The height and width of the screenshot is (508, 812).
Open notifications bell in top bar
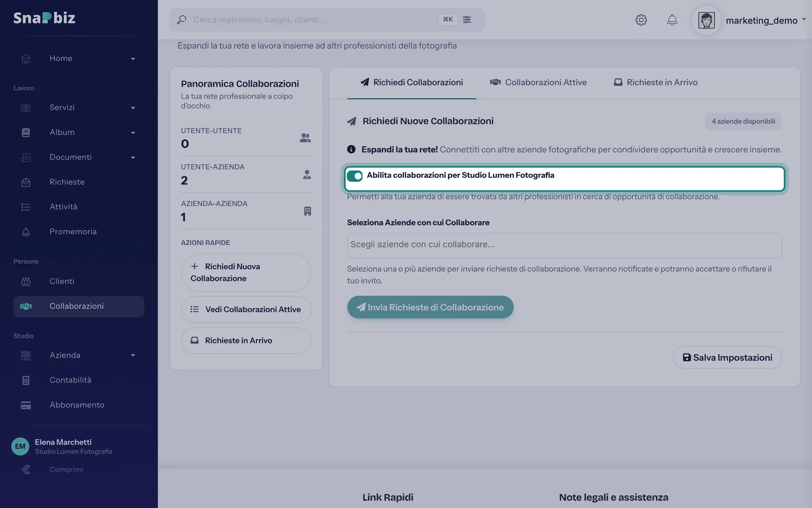672,20
